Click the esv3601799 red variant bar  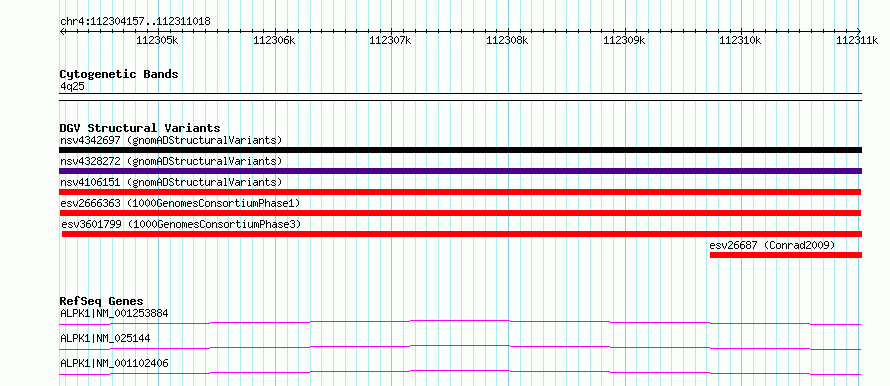pos(462,234)
